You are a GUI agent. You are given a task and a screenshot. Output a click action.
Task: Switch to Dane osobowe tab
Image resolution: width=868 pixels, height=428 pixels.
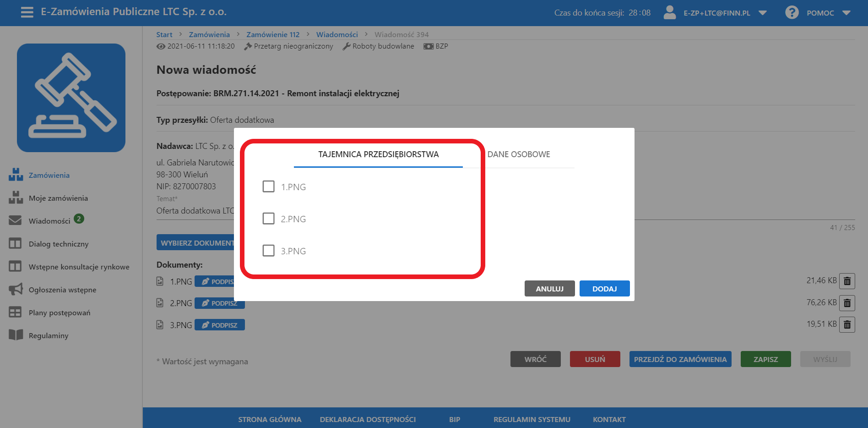coord(519,154)
